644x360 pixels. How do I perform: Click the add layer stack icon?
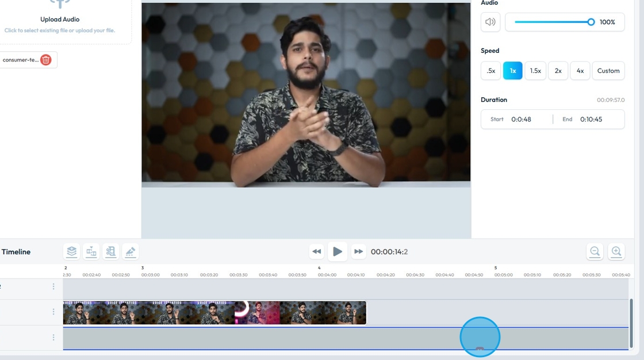71,251
